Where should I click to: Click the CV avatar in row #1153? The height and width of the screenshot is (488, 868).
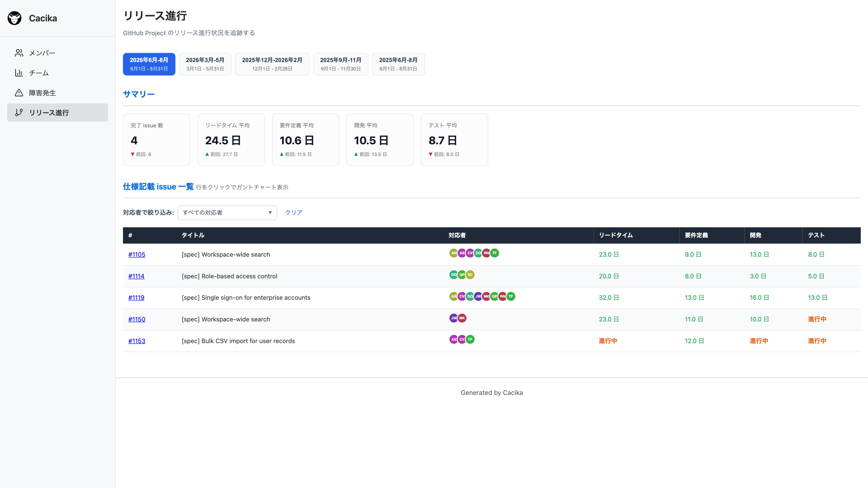point(462,339)
